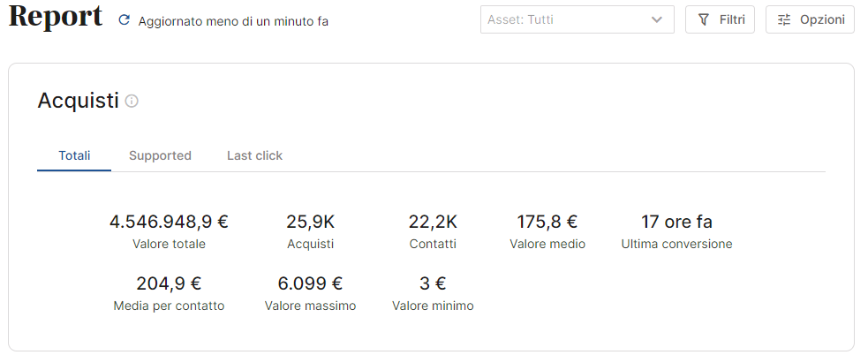Select the Contatti 22,2K metric
The height and width of the screenshot is (355, 868).
(x=433, y=231)
